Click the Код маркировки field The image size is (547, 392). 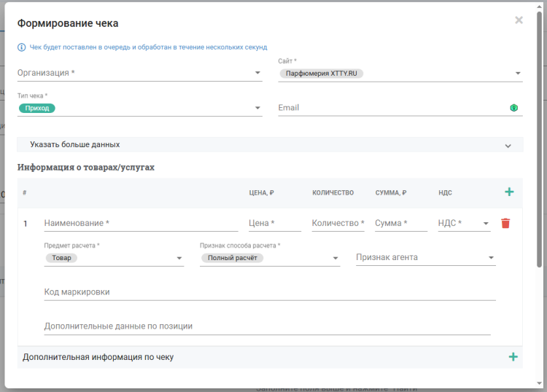268,291
